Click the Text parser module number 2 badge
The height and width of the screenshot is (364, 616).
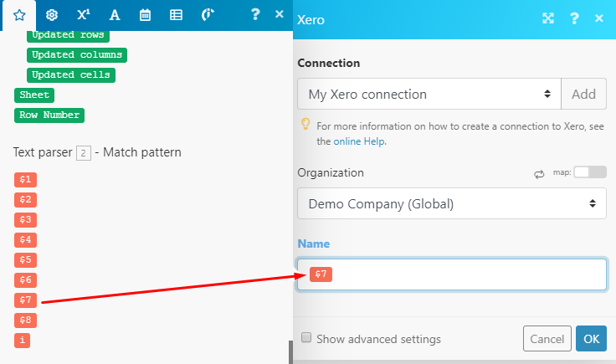(84, 153)
